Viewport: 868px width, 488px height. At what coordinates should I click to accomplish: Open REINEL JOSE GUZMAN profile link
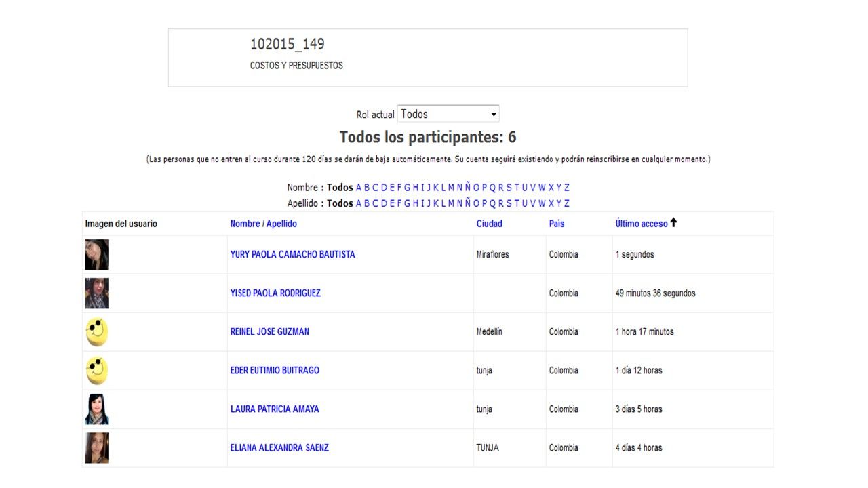270,331
